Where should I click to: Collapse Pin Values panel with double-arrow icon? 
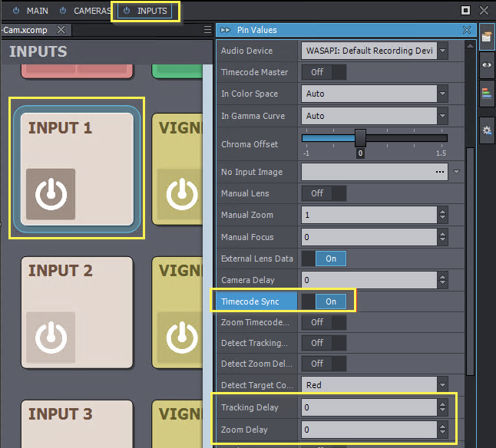[x=225, y=30]
